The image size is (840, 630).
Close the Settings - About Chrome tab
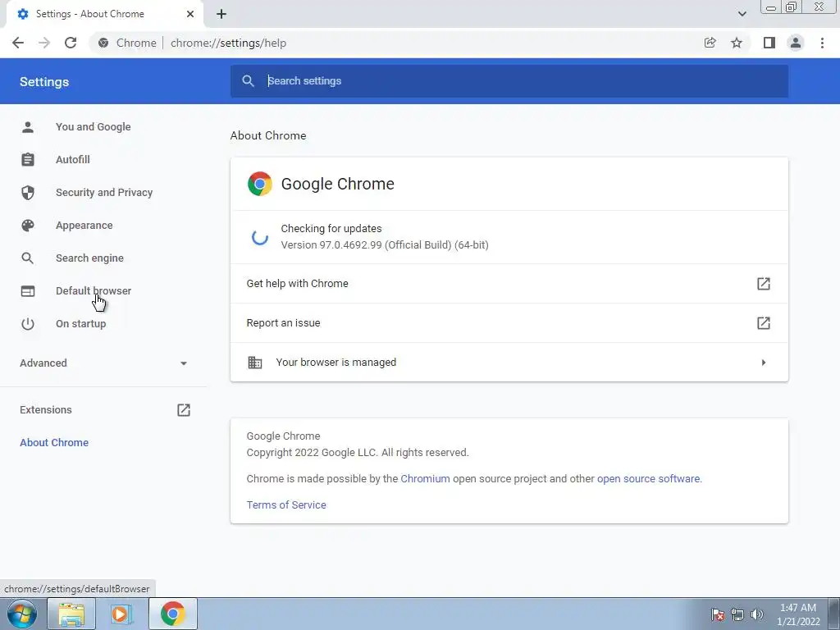pos(190,14)
